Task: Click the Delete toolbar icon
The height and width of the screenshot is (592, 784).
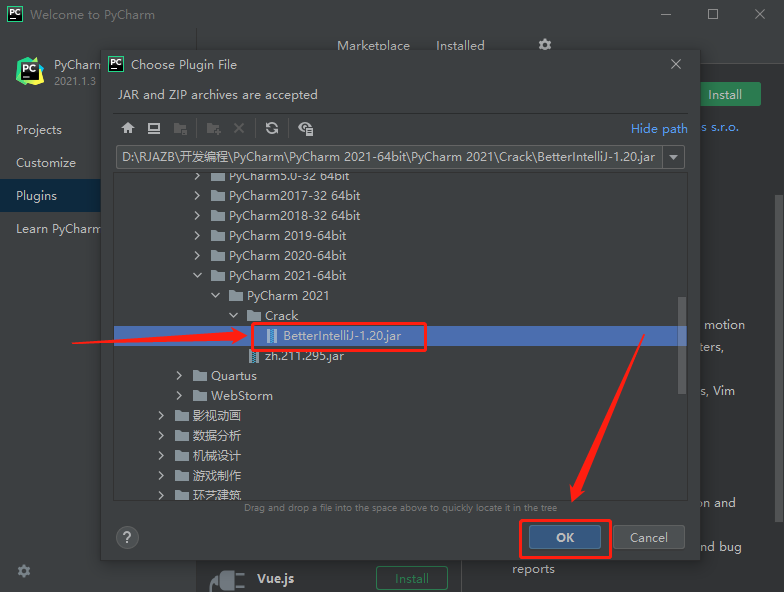Action: tap(239, 128)
